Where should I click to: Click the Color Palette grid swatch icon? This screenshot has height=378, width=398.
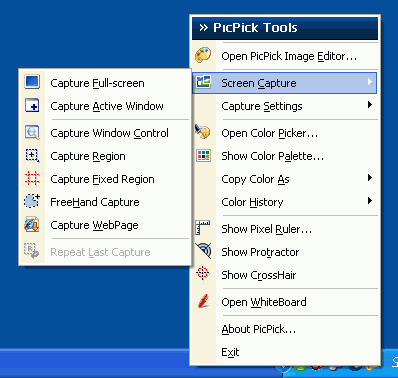pos(203,156)
